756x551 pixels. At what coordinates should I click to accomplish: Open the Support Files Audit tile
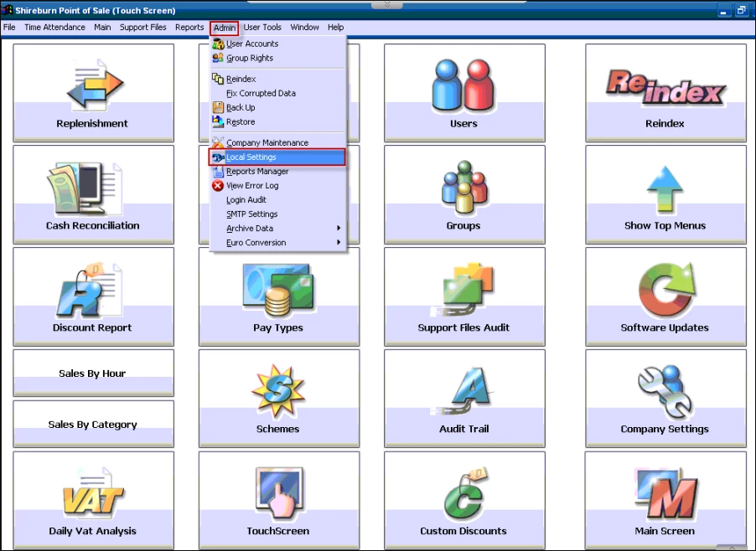(x=464, y=296)
